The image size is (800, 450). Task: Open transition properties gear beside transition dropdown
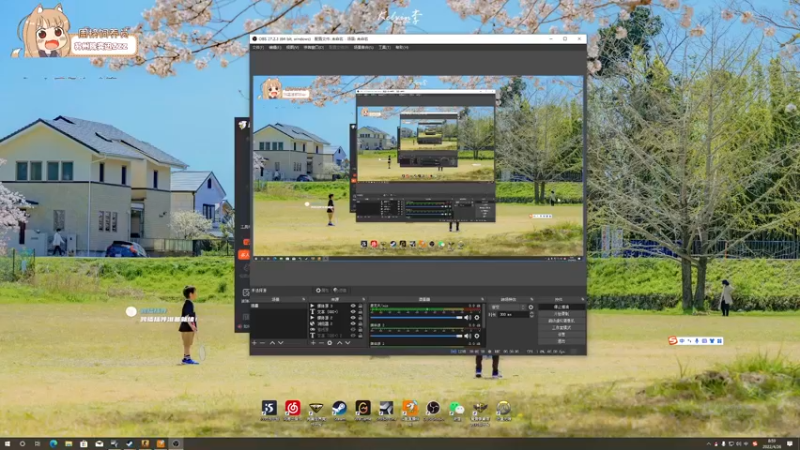click(x=531, y=307)
